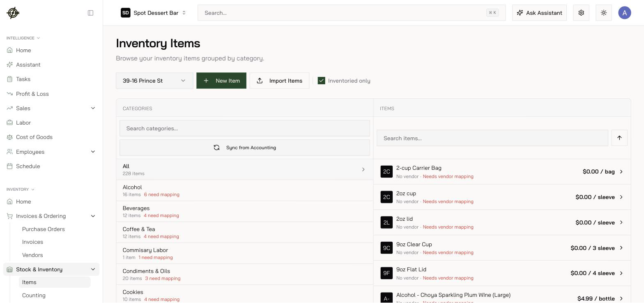The image size is (644, 303).
Task: Click the 2L badge for 2oz lid
Action: (x=386, y=222)
